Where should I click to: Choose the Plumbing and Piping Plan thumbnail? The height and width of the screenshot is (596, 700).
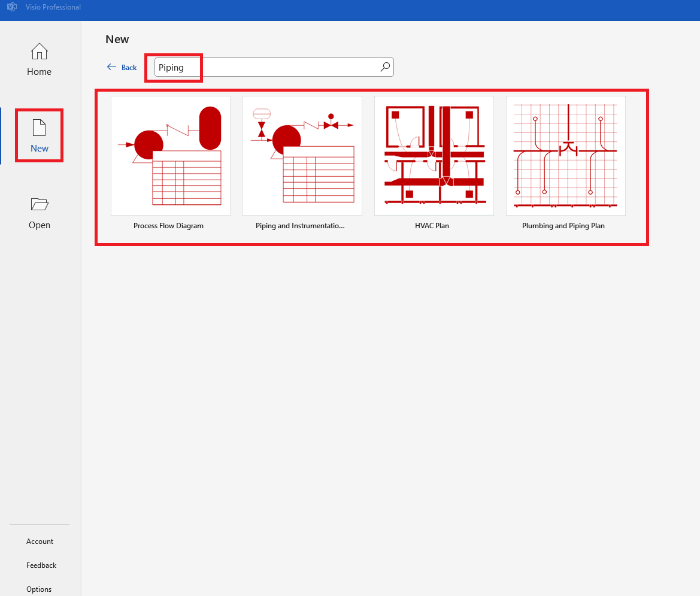tap(566, 155)
